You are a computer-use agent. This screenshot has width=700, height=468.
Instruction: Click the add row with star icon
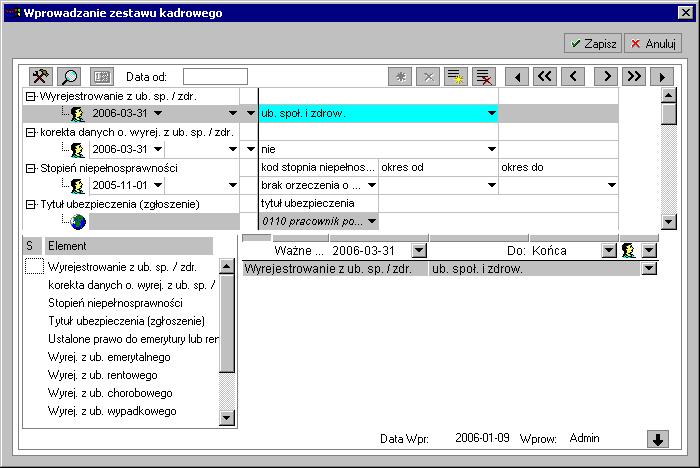click(x=456, y=77)
